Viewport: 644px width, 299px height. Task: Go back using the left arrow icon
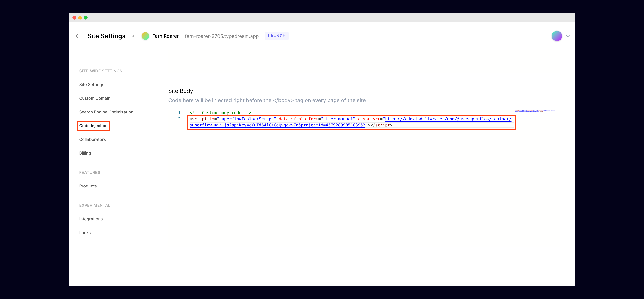coord(78,36)
